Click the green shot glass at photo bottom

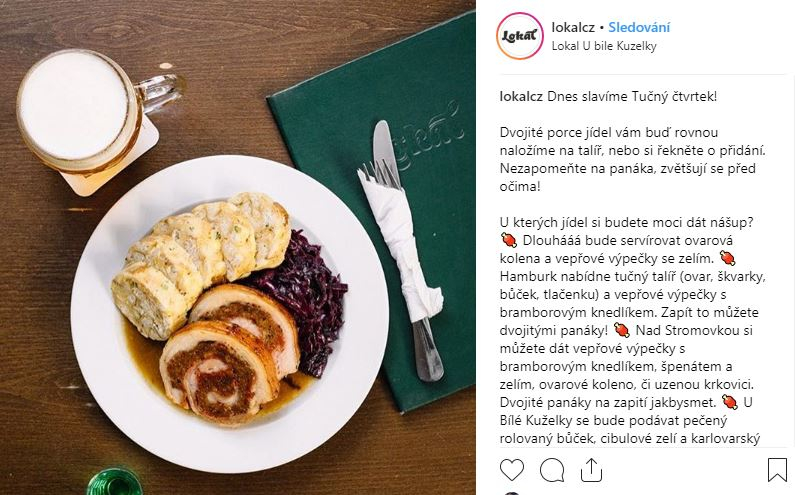click(x=114, y=482)
